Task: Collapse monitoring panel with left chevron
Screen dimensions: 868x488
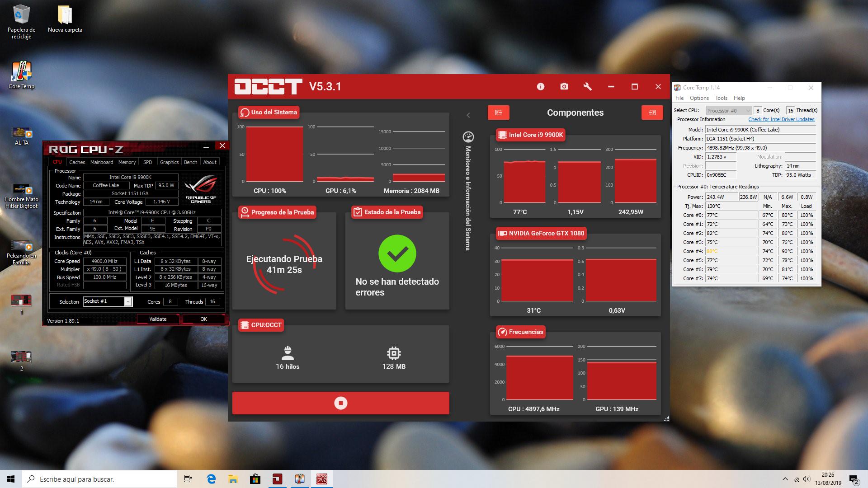Action: 468,116
